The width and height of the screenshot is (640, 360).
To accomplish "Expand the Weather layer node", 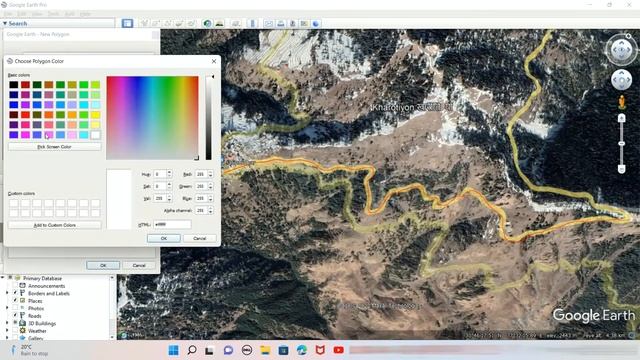I will coord(7,331).
